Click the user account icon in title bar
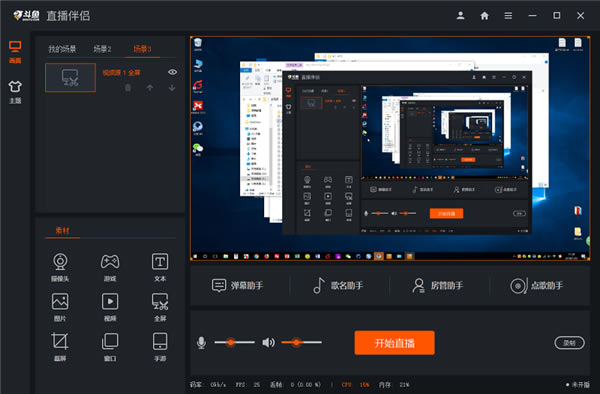Screen dimensions: 600x394 pos(460,16)
